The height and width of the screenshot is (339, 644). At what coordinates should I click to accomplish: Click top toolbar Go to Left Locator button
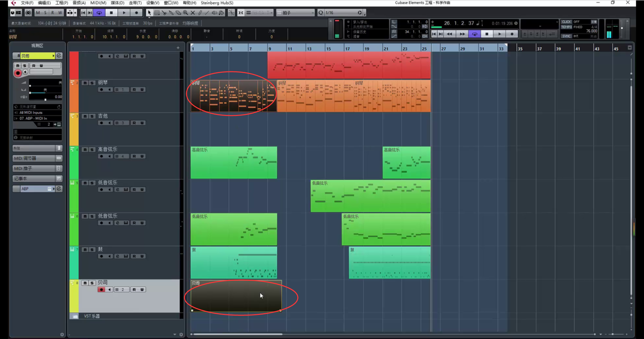click(x=83, y=13)
